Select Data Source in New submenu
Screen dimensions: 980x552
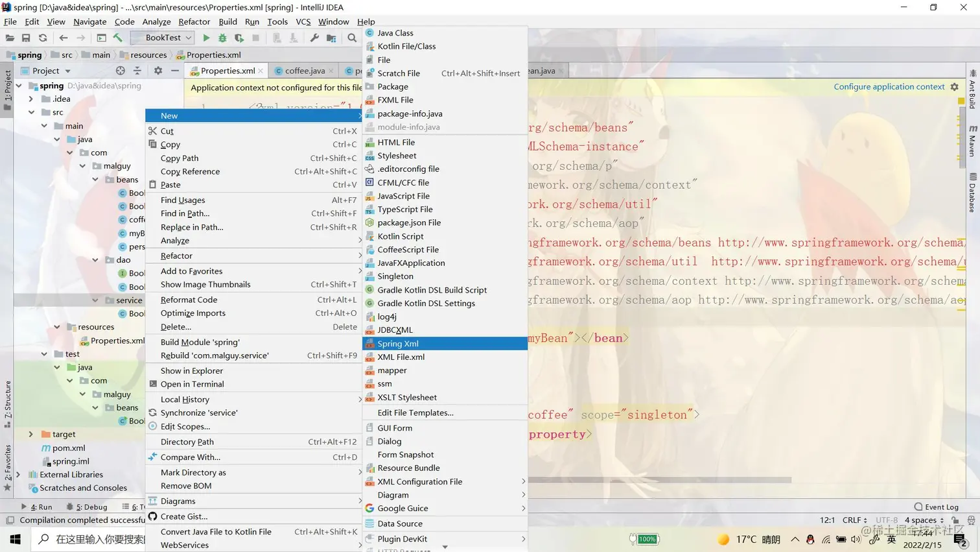tap(445, 524)
